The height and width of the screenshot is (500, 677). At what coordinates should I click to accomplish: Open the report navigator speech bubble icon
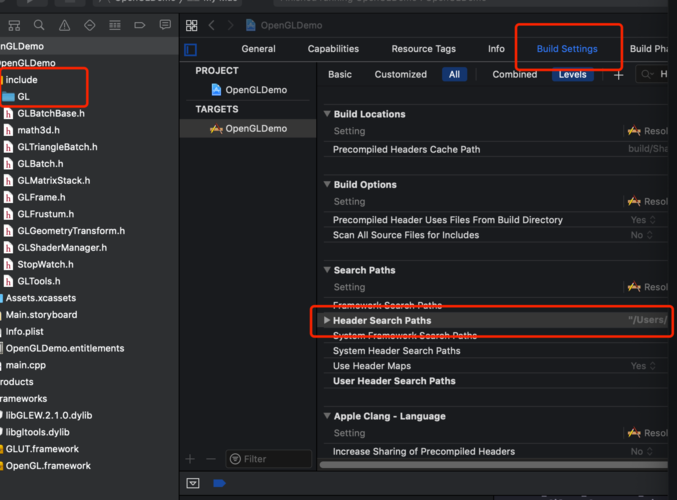pyautogui.click(x=165, y=25)
